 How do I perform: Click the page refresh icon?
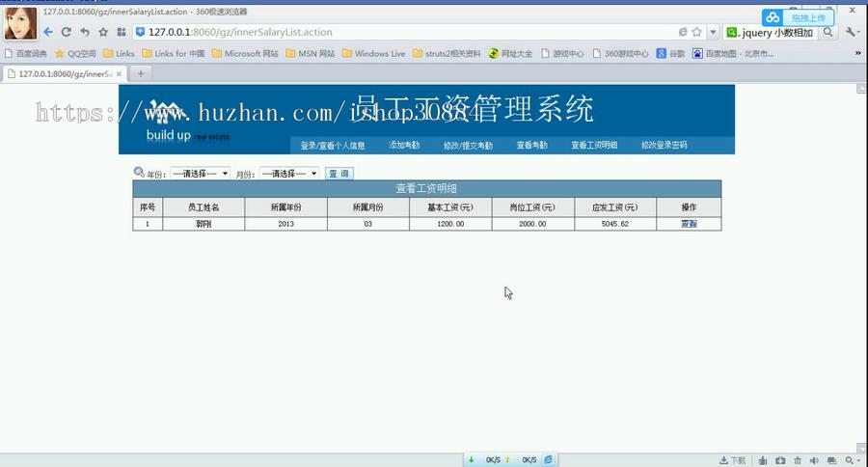(67, 32)
